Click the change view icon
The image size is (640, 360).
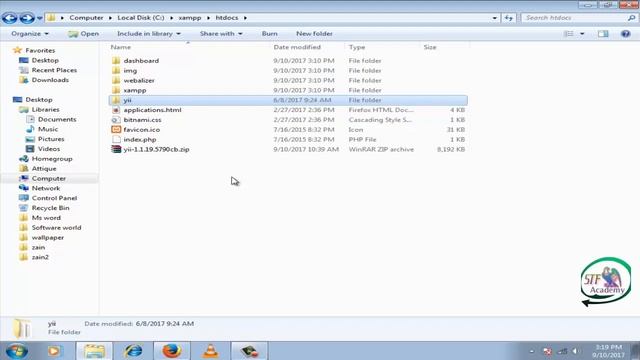coord(569,34)
